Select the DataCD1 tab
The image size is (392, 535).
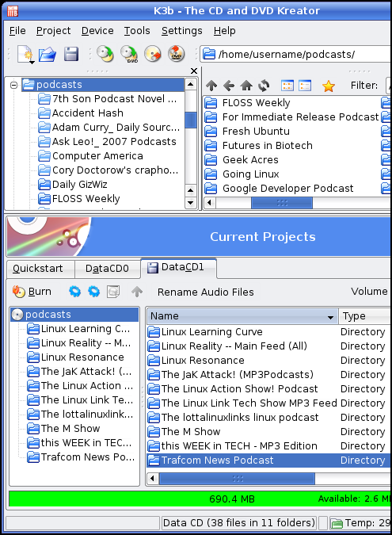coord(178,267)
